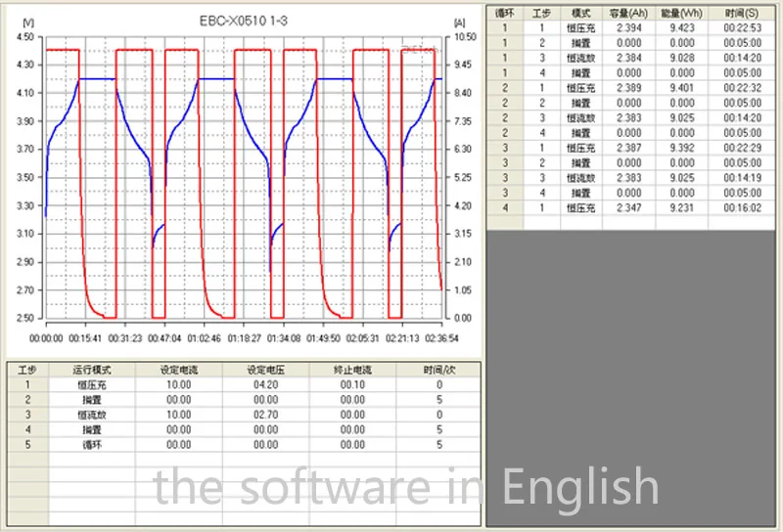This screenshot has width=783, height=532.
Task: Select capacity cell 2.387
Action: 628,148
